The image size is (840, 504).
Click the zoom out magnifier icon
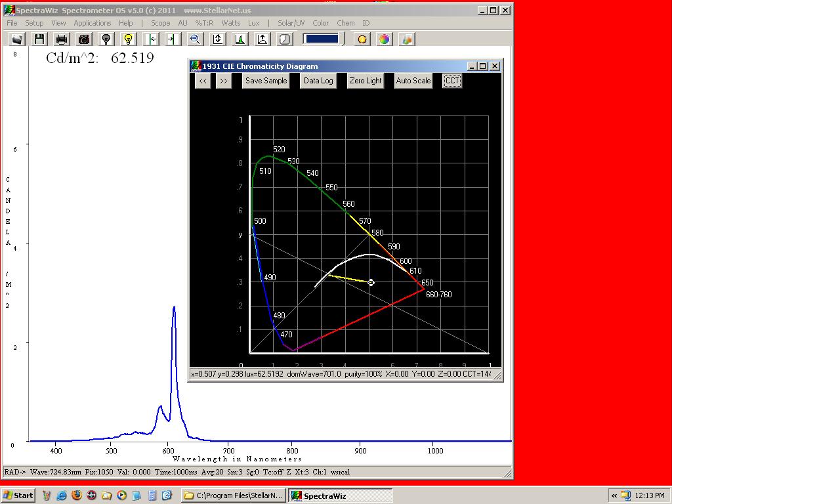click(194, 39)
